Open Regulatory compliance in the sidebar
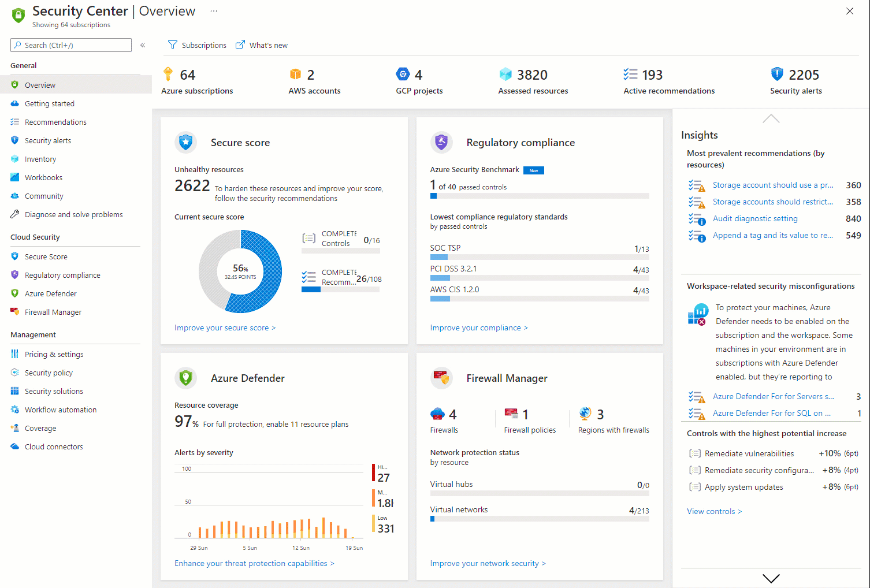 pos(62,274)
